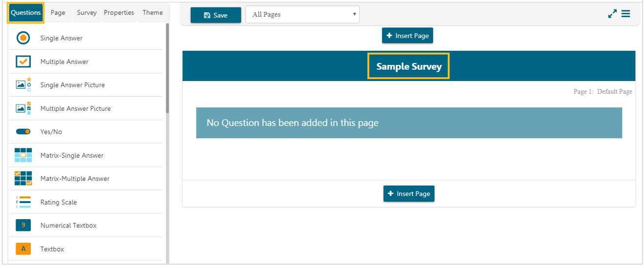Select the Single Answer question icon
This screenshot has height=268, width=644.
[23, 38]
